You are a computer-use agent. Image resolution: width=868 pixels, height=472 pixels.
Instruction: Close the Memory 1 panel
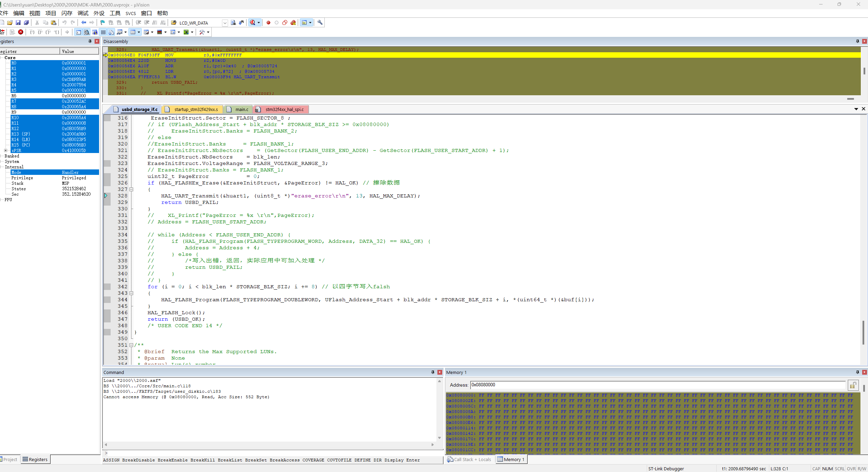(x=865, y=372)
